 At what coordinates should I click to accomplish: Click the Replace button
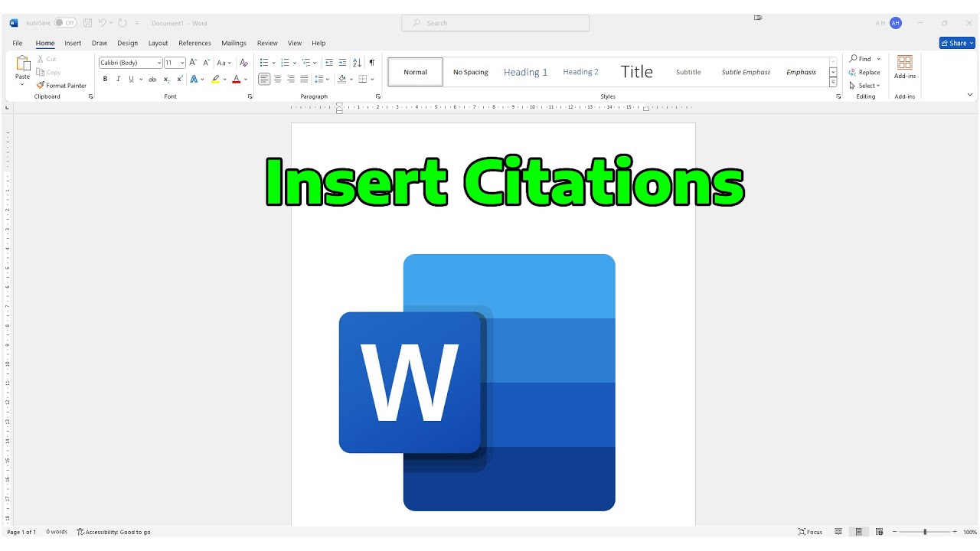[864, 72]
